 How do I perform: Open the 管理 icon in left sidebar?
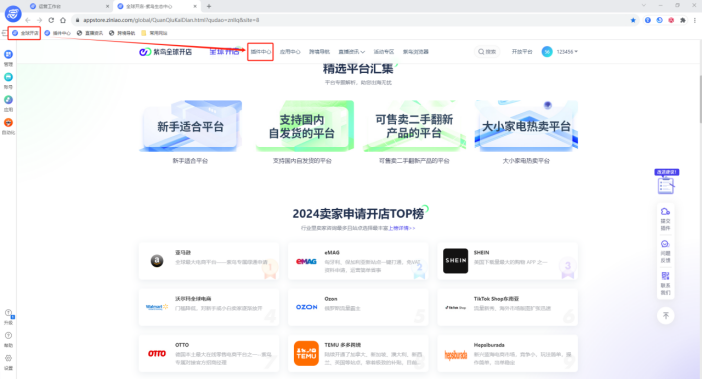tap(8, 54)
